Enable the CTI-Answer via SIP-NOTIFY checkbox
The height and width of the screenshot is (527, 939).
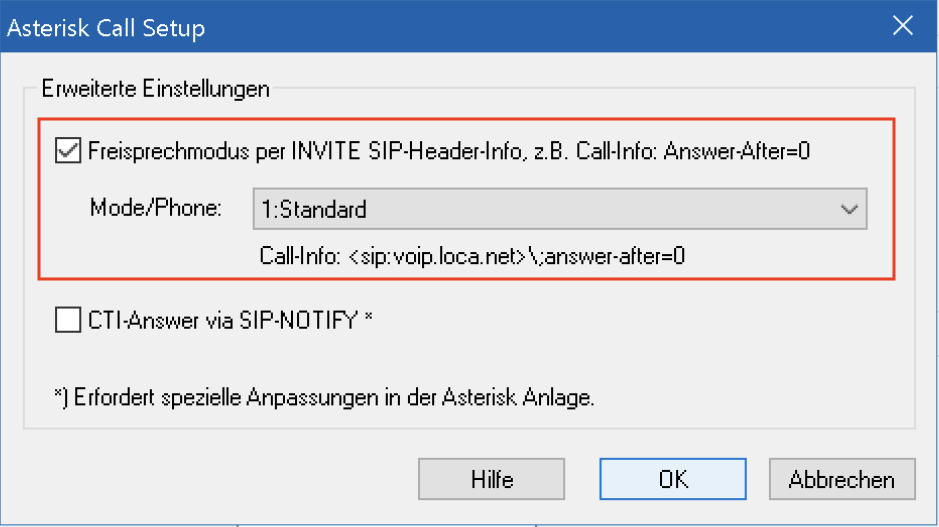pos(69,320)
